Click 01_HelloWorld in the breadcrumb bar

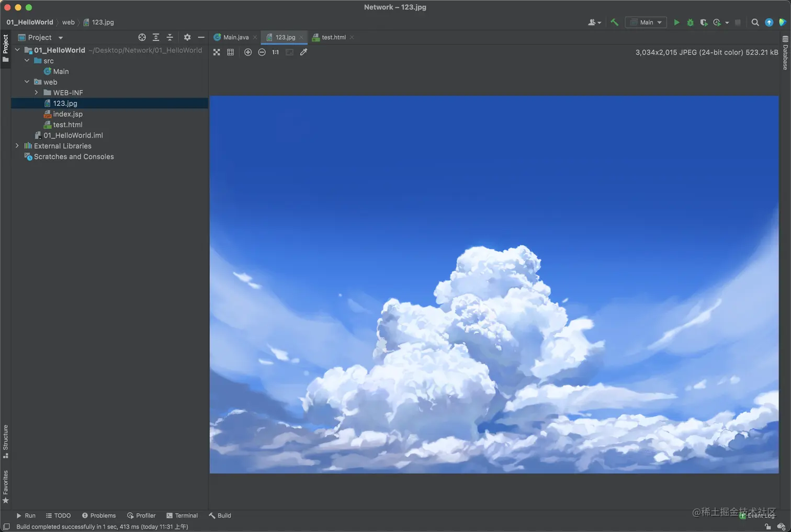coord(30,22)
